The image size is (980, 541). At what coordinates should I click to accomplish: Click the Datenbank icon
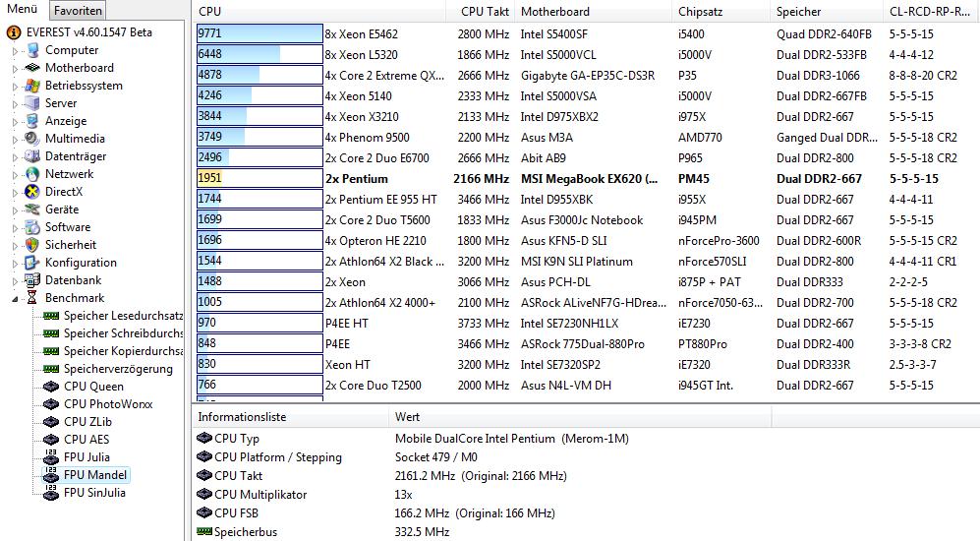pos(32,280)
